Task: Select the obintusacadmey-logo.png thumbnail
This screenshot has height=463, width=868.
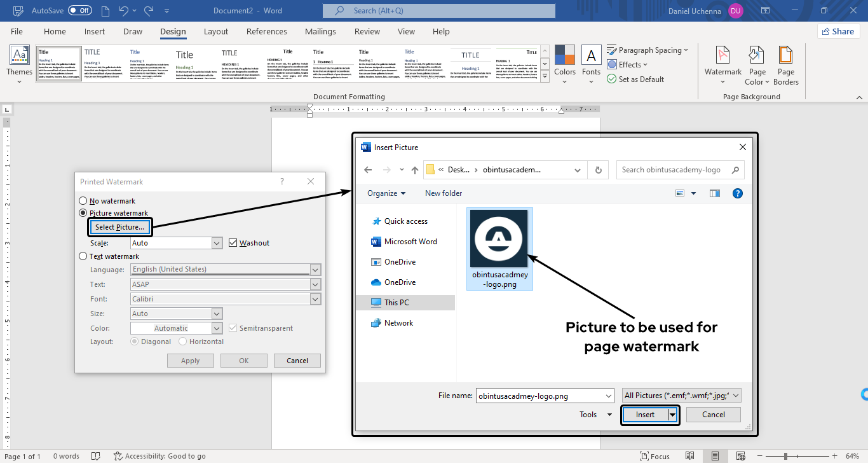Action: point(499,239)
